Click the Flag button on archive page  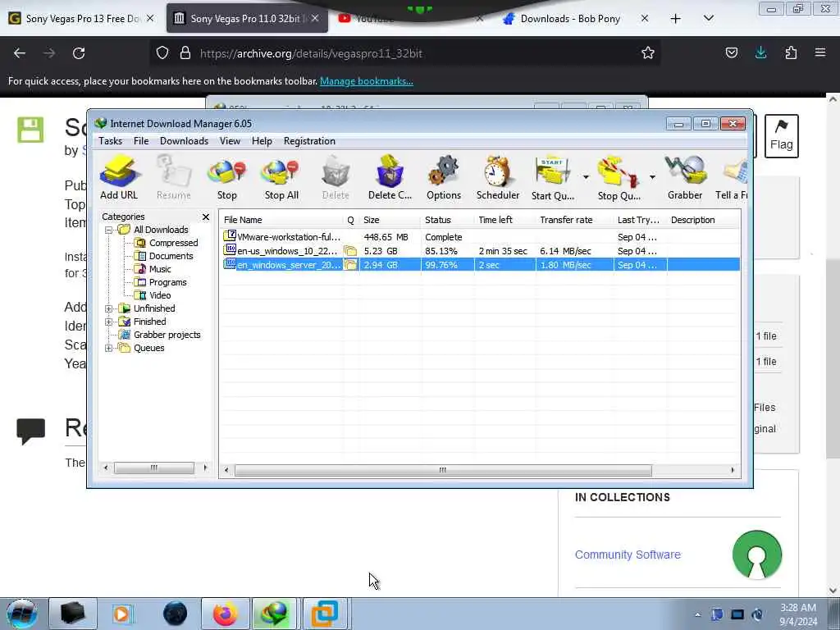[x=781, y=136]
